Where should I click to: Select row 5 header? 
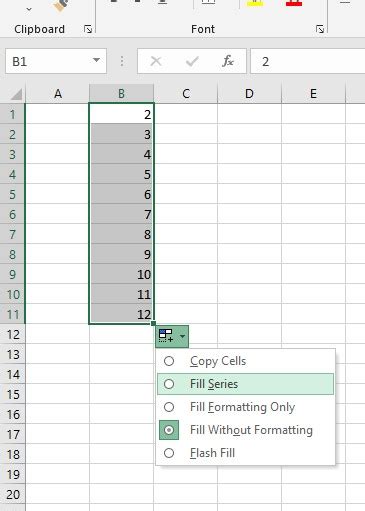tap(12, 194)
